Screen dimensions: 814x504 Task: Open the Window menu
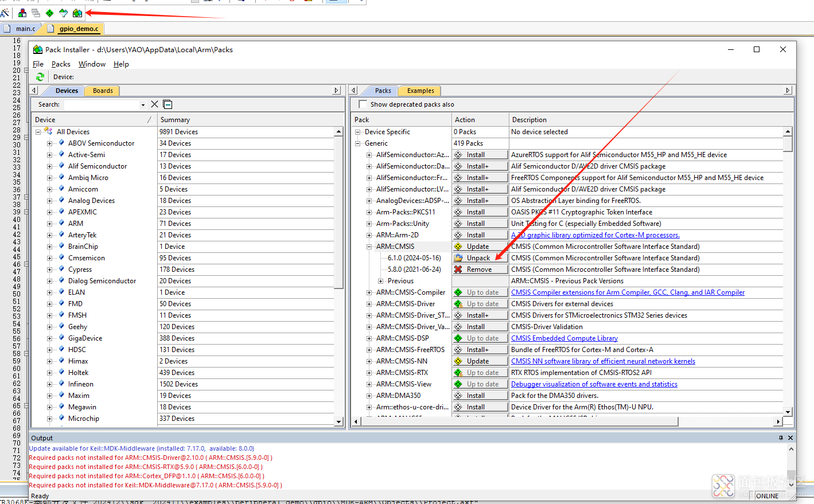[92, 64]
